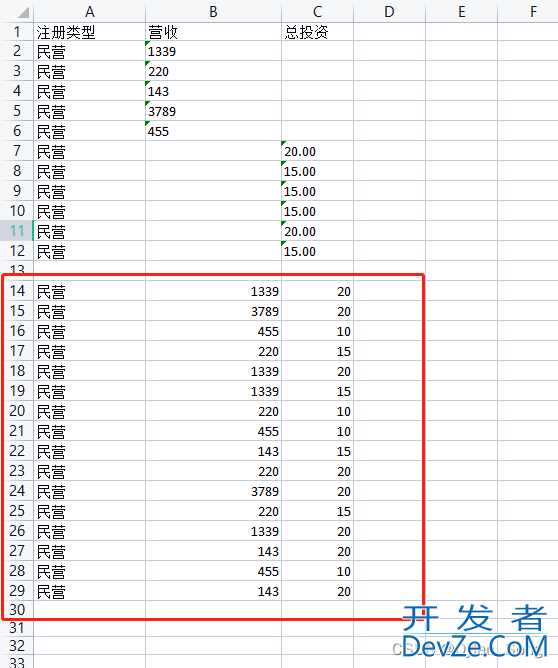
Task: Select cell C23 containing 20
Action: (317, 471)
